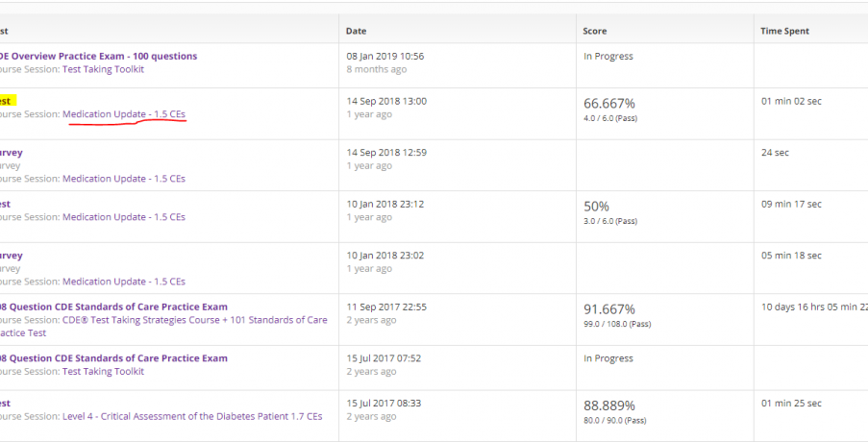868x442 pixels.
Task: Open Medication Update link in the 50% score row
Action: coord(124,217)
